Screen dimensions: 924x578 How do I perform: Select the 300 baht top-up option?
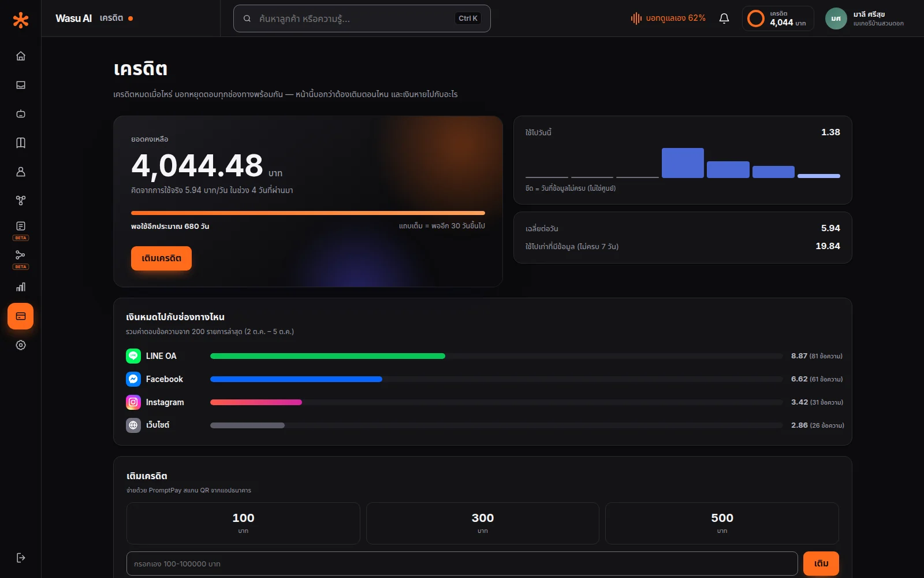(483, 523)
